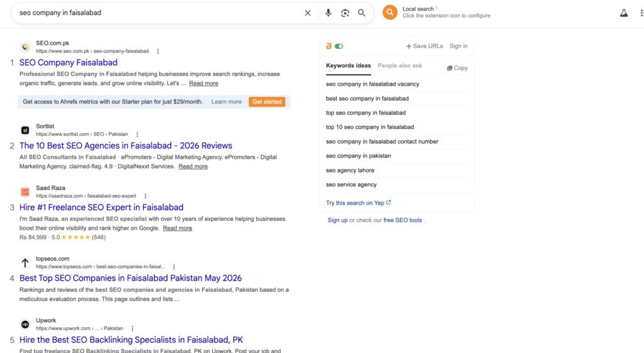Open more options for Upwork result

point(132,328)
